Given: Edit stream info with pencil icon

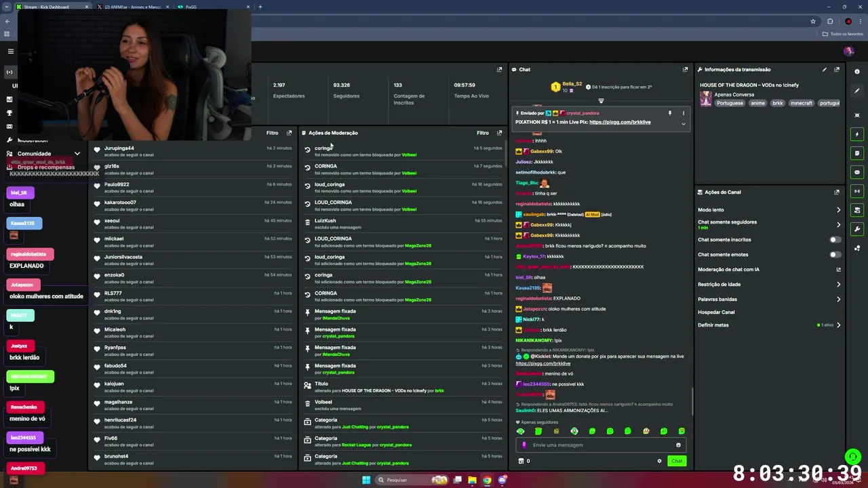Looking at the screenshot, I should (x=825, y=69).
